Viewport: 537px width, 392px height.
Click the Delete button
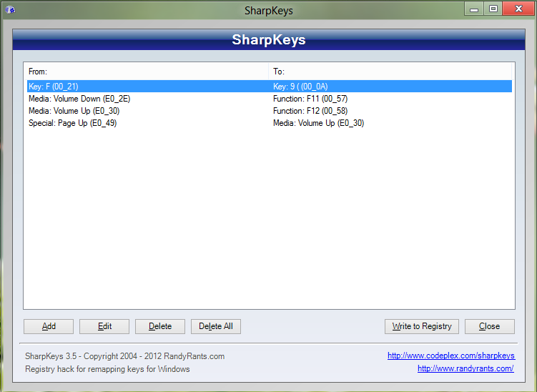[160, 326]
